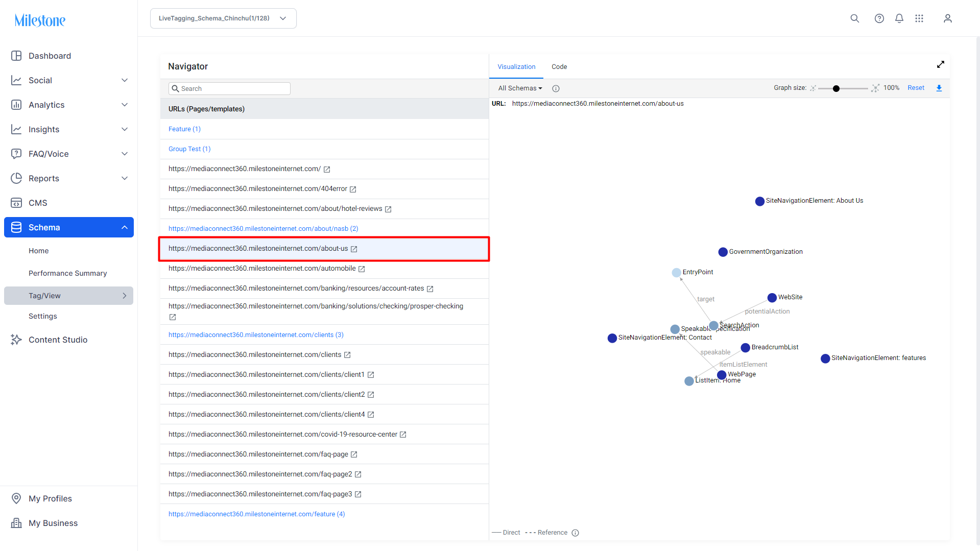This screenshot has height=551, width=980.
Task: Click the Direct/Reference legend info icon
Action: 576,533
